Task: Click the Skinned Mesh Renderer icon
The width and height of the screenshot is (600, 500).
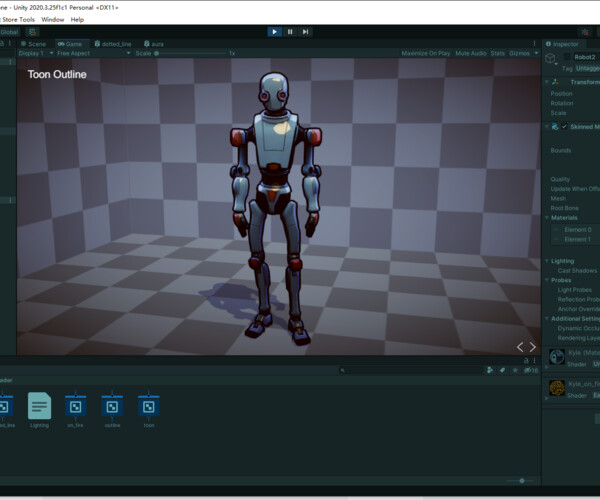Action: click(x=555, y=127)
